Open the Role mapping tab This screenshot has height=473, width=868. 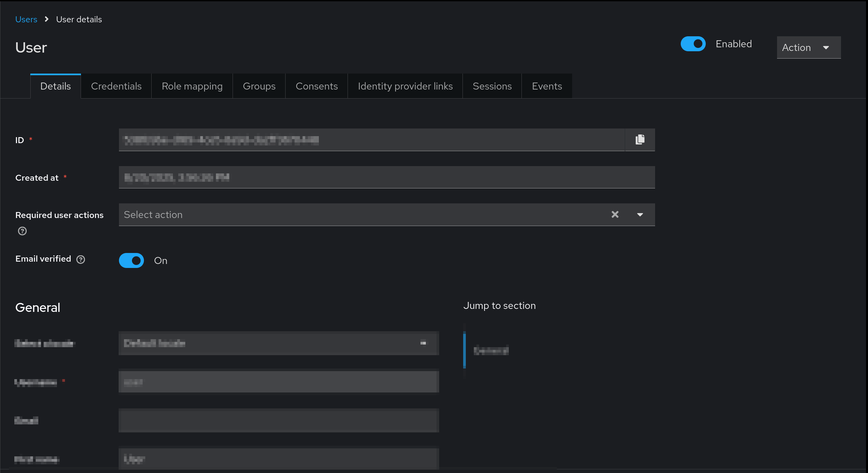(x=192, y=86)
